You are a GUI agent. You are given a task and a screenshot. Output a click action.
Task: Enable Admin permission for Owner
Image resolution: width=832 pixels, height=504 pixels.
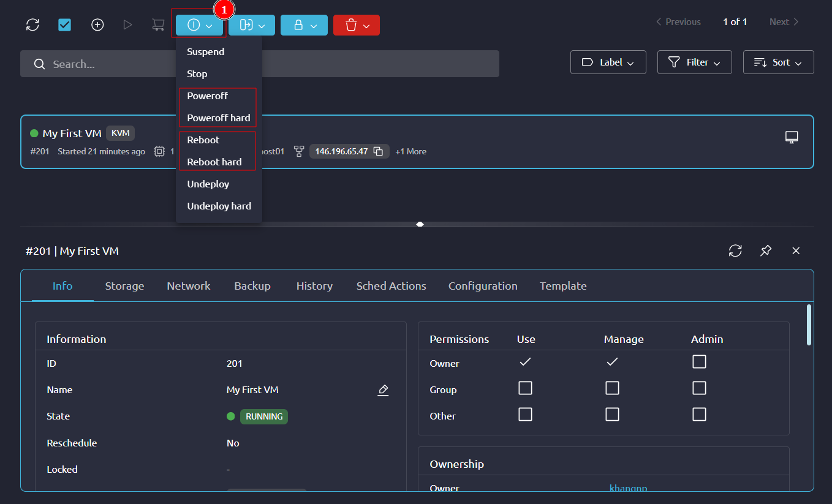[x=699, y=362]
